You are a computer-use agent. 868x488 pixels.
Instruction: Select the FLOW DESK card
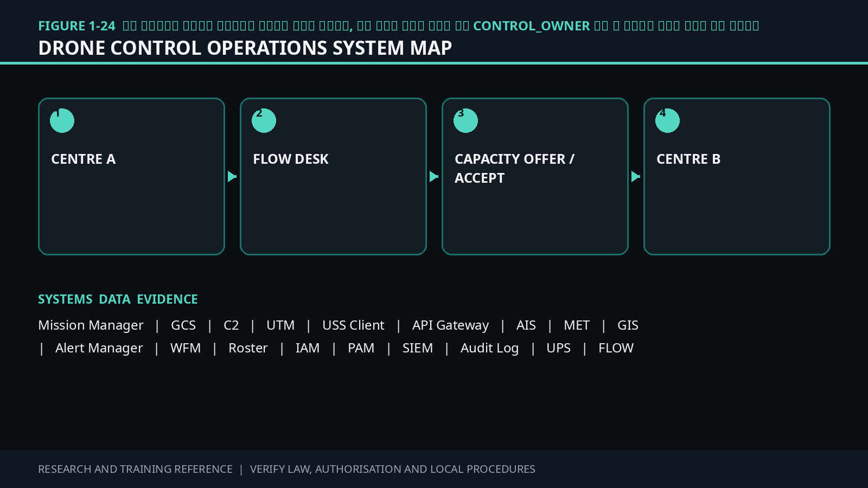333,176
